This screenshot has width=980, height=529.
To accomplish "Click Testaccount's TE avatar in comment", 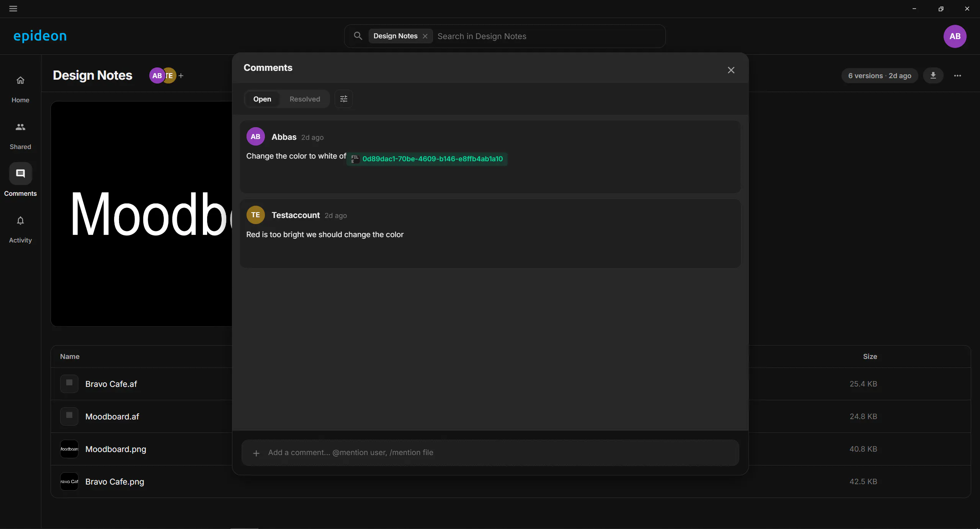I will pos(256,215).
